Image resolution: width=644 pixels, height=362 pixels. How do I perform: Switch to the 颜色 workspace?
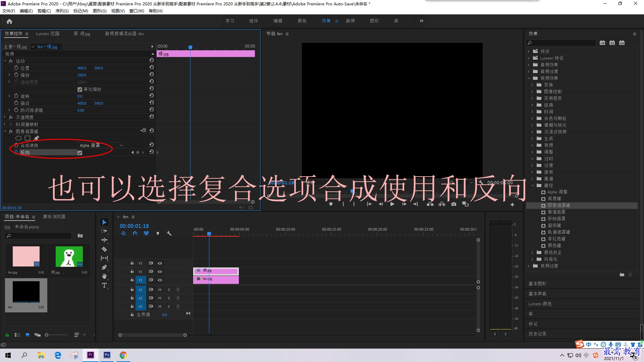302,21
